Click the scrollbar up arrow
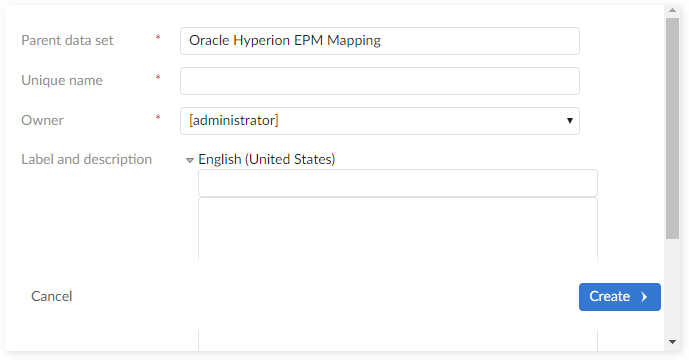 click(x=672, y=10)
